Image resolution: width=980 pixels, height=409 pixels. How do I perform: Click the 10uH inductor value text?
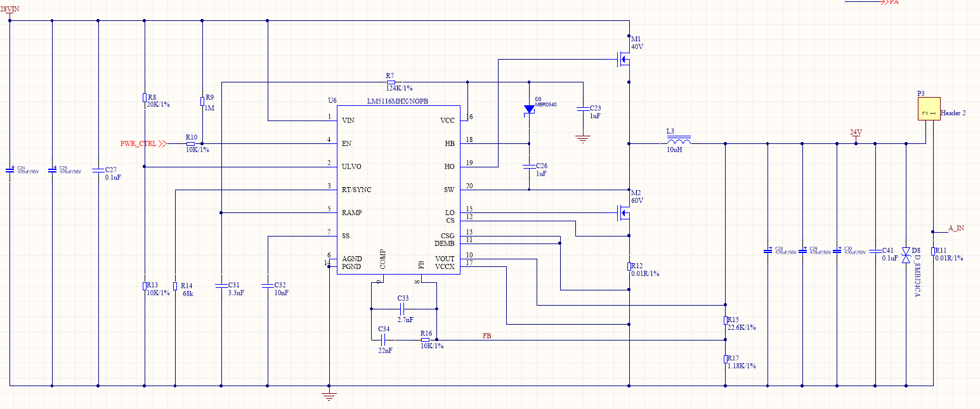click(673, 151)
